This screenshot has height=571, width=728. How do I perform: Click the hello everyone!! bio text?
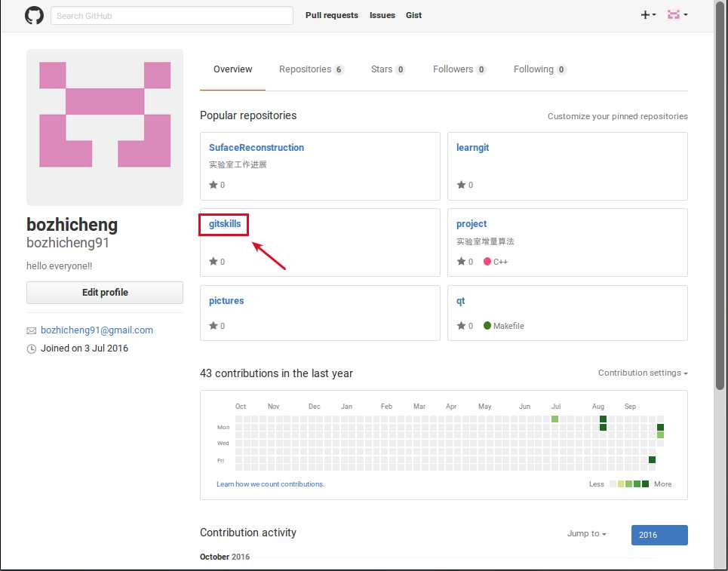tap(60, 266)
